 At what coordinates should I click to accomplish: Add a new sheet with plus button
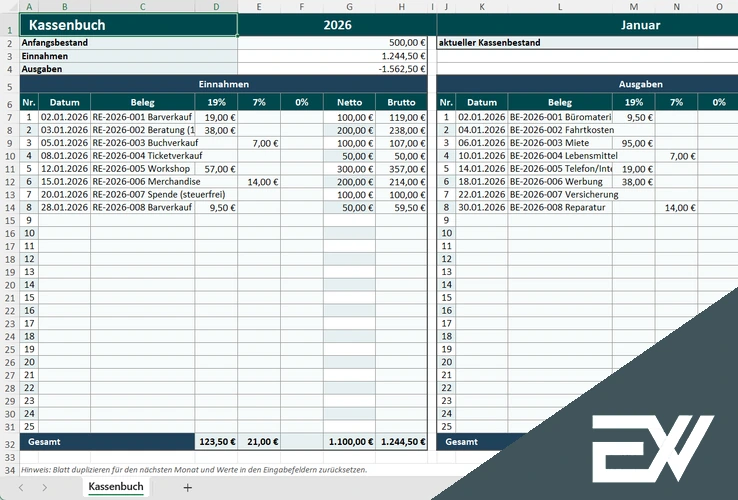187,487
